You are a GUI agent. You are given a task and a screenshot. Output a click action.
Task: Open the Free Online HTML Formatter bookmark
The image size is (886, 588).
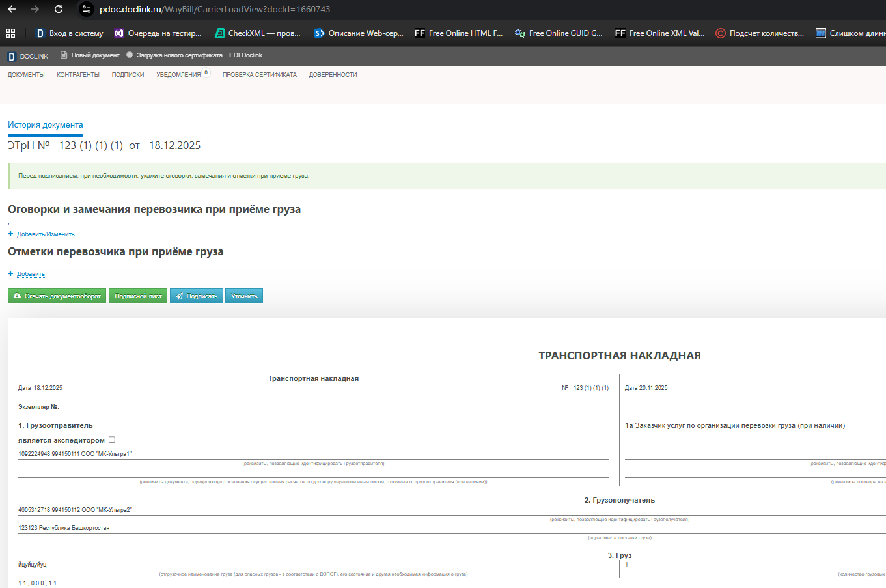(459, 33)
